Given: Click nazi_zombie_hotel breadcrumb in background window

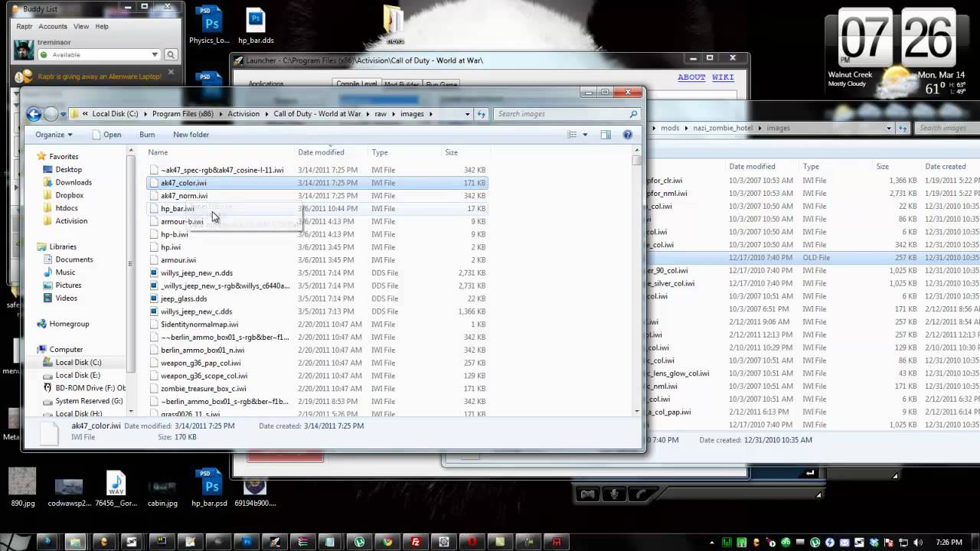Looking at the screenshot, I should [x=723, y=128].
